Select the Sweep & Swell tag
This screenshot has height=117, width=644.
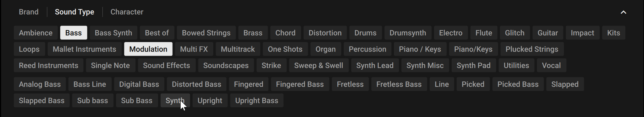[x=318, y=65]
